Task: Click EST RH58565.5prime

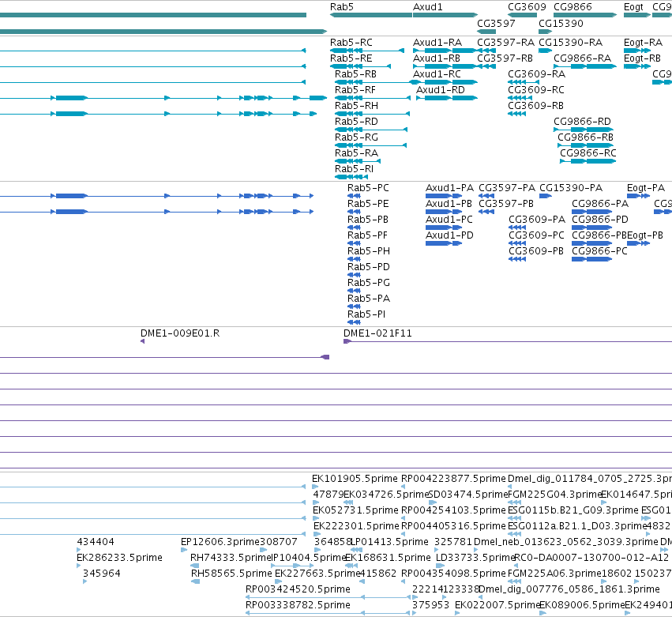Action: click(x=231, y=574)
